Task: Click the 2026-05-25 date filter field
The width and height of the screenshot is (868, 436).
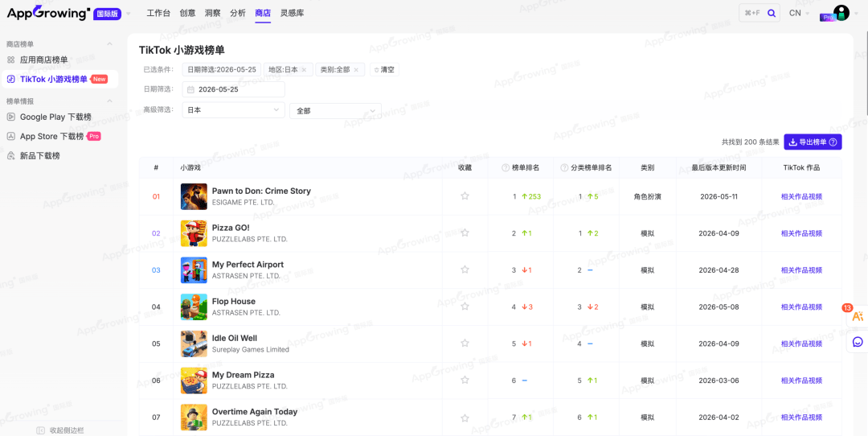Action: pyautogui.click(x=233, y=89)
